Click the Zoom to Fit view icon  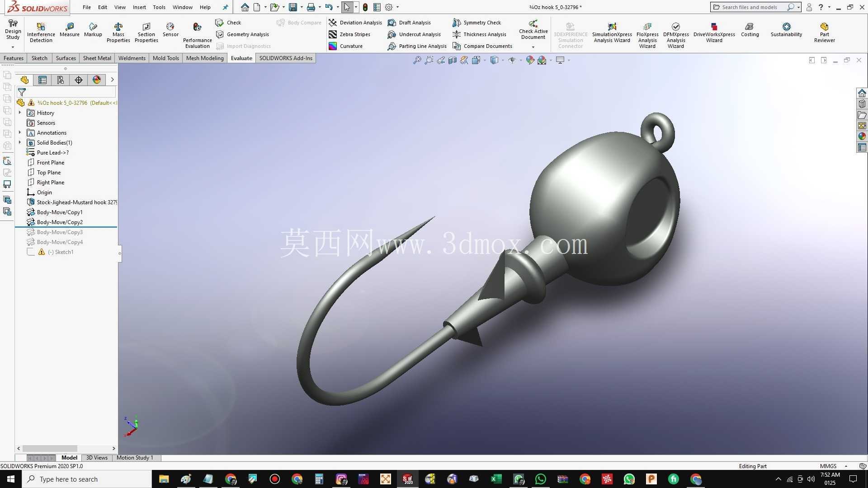tap(417, 60)
